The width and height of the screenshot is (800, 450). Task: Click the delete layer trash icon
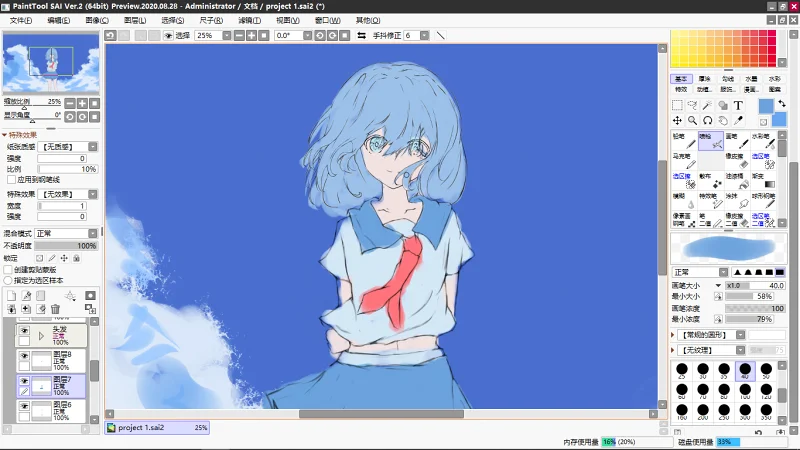pos(56,309)
